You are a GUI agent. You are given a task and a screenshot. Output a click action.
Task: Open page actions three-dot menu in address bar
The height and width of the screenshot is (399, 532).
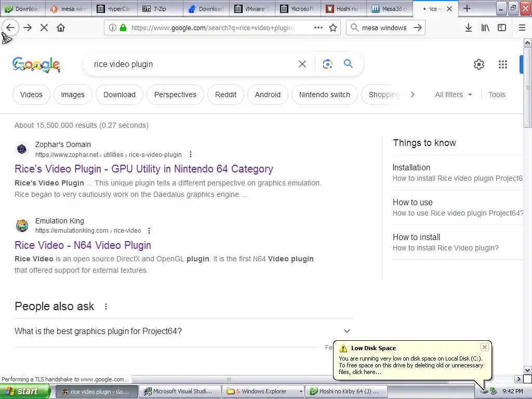click(318, 28)
